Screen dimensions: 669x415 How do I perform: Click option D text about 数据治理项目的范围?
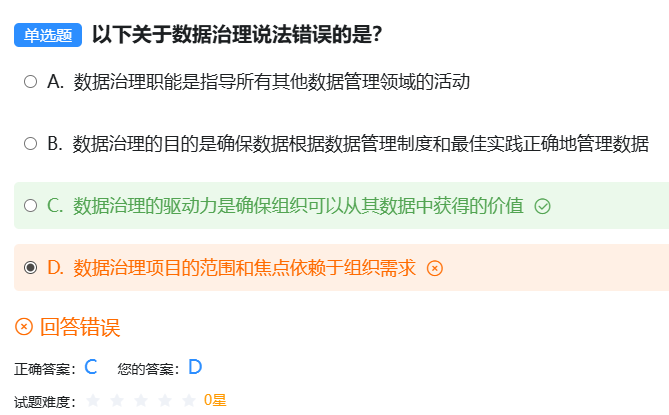pos(244,268)
